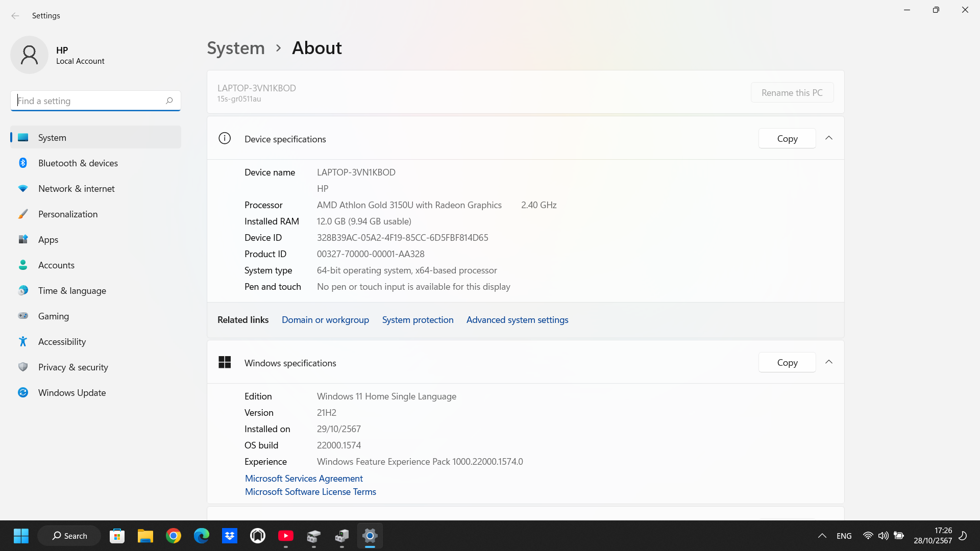
Task: Open Bluetooth & devices settings
Action: pyautogui.click(x=95, y=163)
